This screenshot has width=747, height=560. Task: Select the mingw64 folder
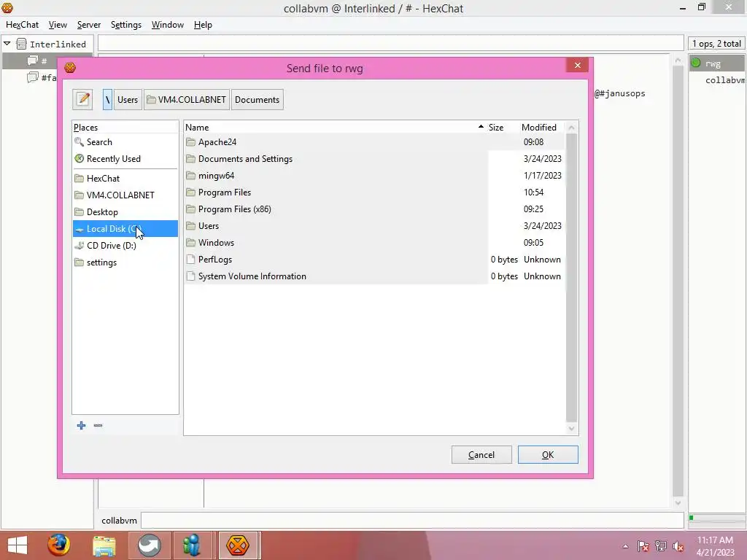(374, 175)
